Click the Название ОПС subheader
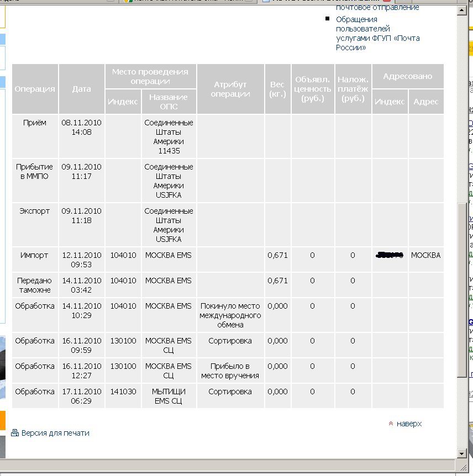 [x=169, y=102]
